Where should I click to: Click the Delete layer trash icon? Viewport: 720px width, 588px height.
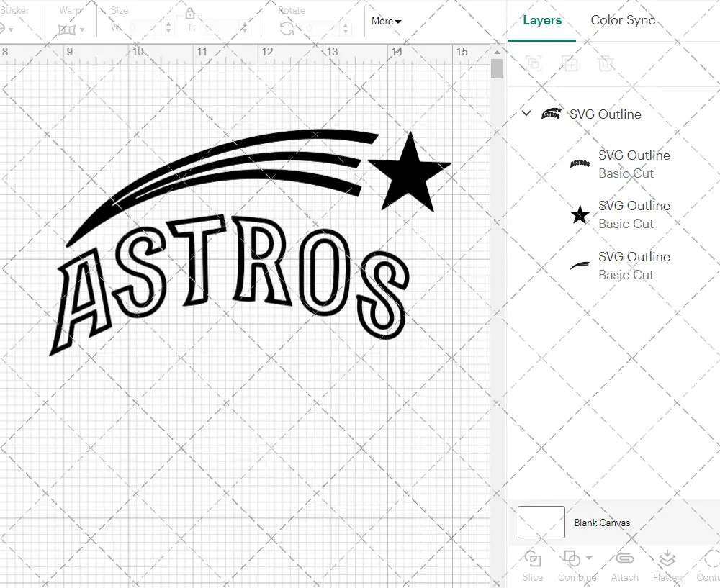(x=606, y=63)
